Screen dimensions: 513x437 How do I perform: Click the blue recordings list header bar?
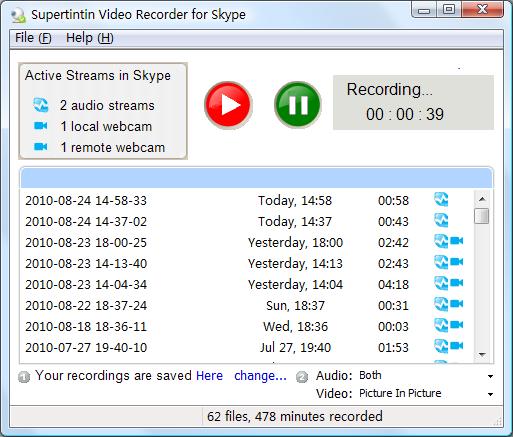256,178
